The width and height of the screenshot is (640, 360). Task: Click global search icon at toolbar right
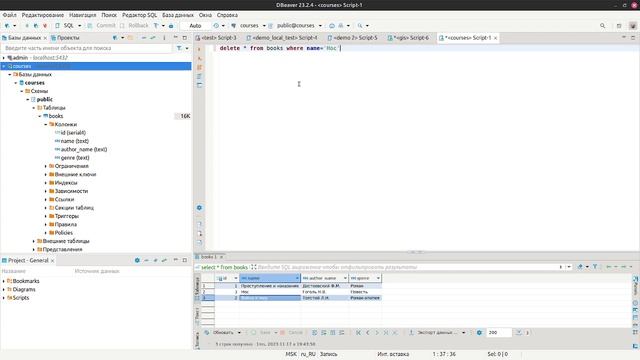point(602,25)
